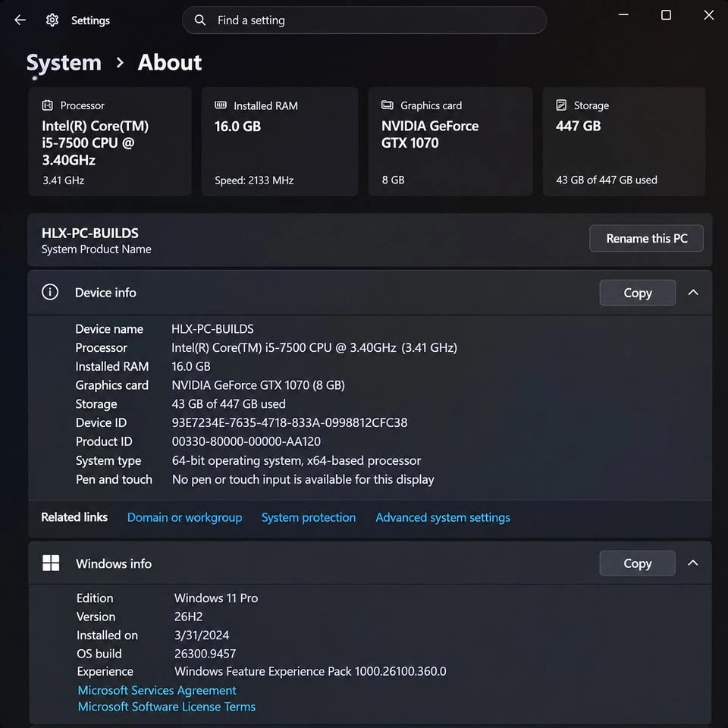Click the Settings gear icon
This screenshot has width=728, height=728.
[52, 20]
